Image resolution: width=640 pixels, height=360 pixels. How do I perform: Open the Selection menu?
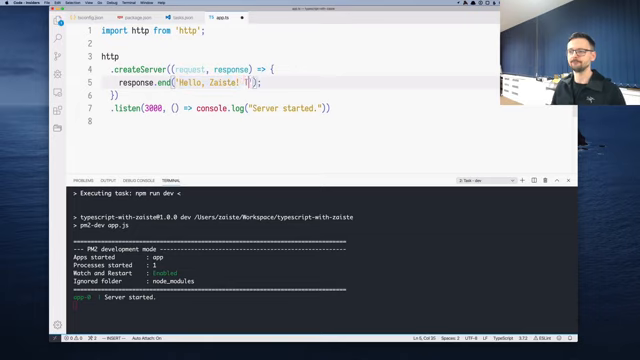(x=73, y=2)
